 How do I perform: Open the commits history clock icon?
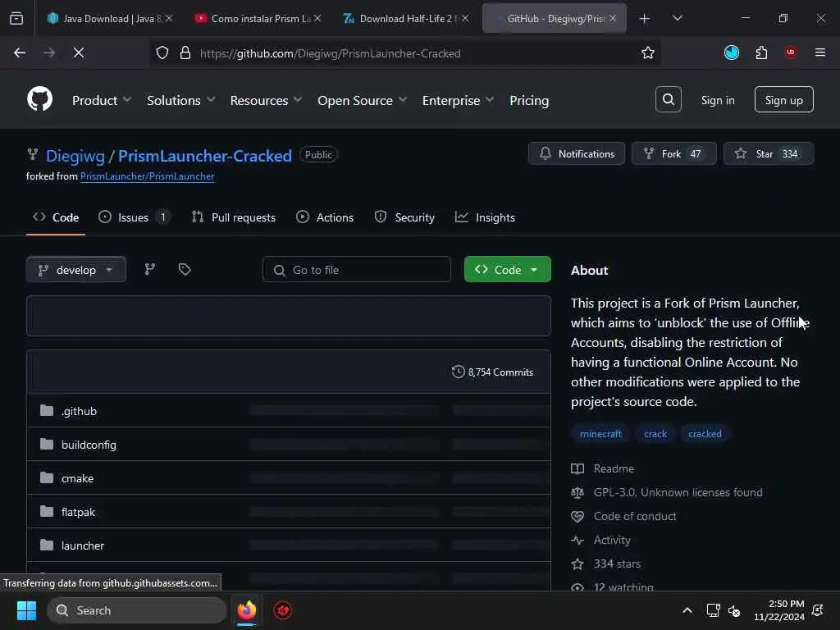[x=458, y=372]
